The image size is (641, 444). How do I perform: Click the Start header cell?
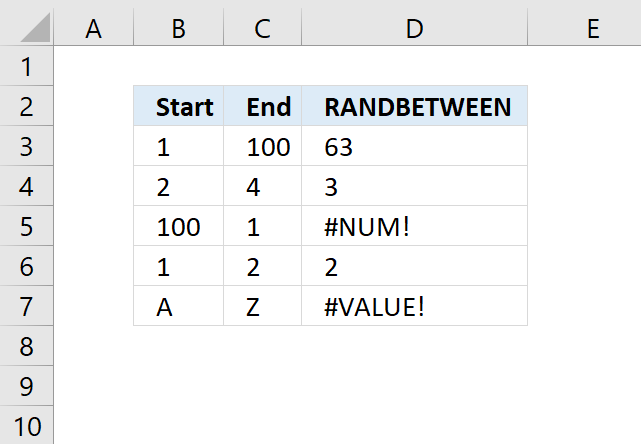coord(179,106)
